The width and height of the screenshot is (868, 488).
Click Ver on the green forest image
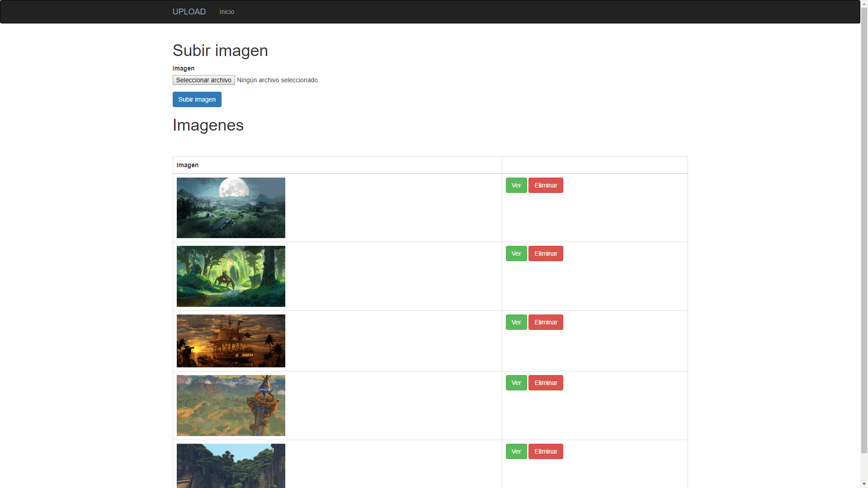pos(516,253)
